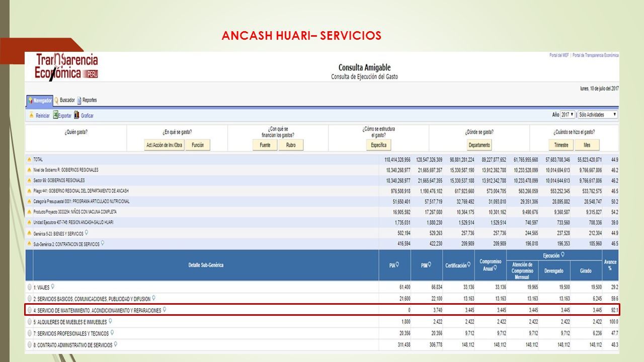Click the Reiniciar link text
644x362 pixels.
coord(43,116)
